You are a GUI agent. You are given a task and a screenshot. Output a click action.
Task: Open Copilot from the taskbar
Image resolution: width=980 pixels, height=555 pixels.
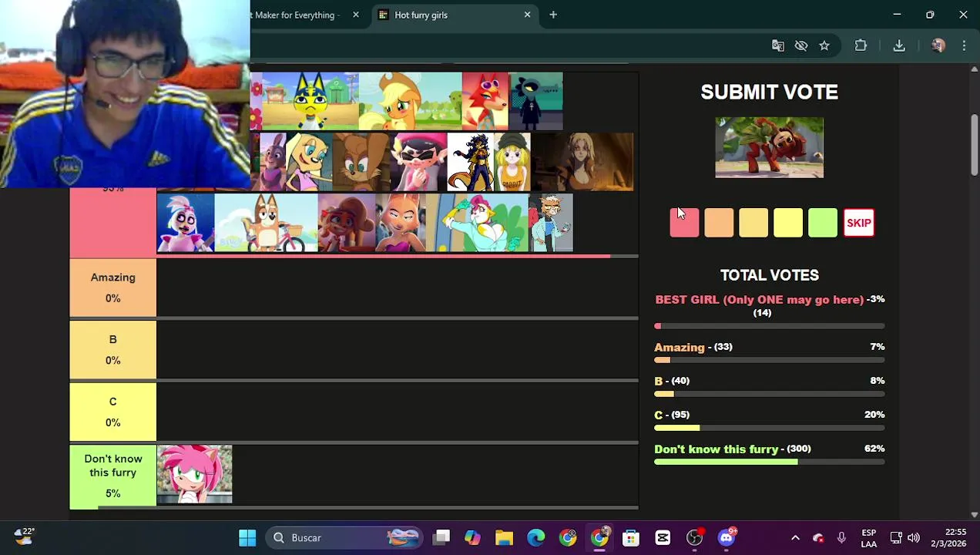[x=472, y=537]
